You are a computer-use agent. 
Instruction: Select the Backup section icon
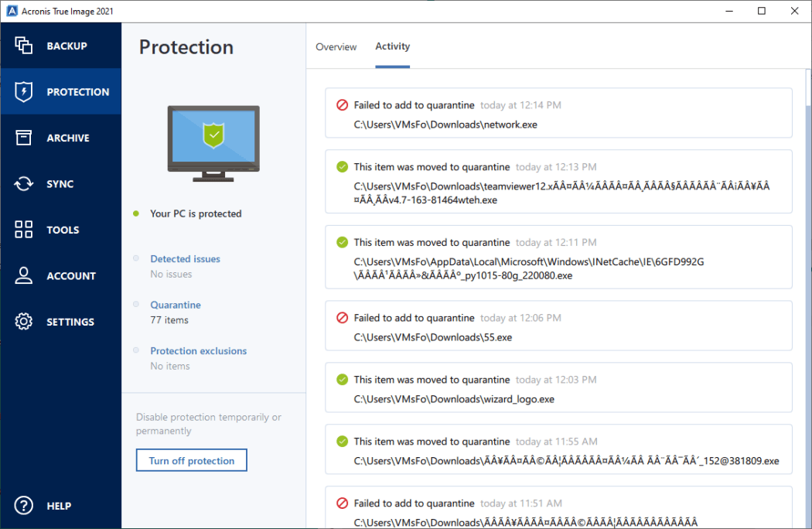(x=23, y=46)
